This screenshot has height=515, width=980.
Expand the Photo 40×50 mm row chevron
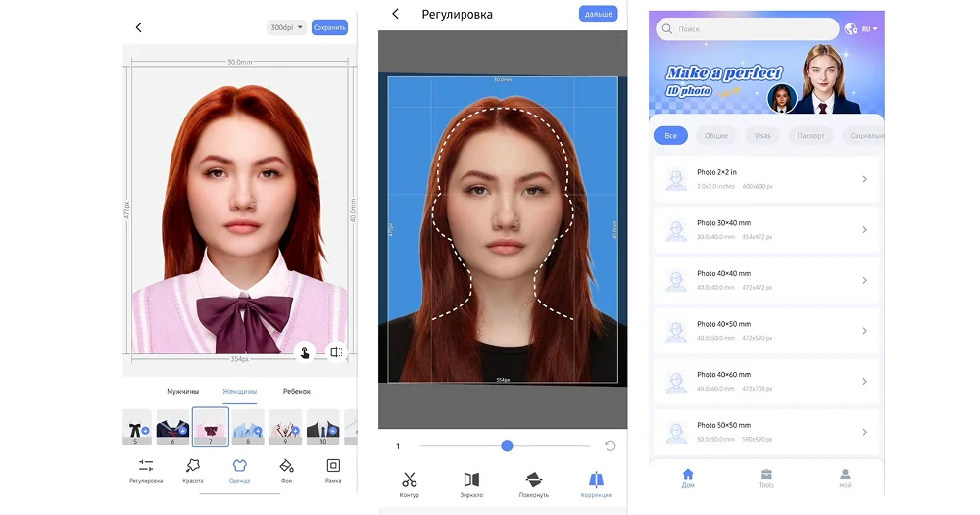[x=865, y=331]
